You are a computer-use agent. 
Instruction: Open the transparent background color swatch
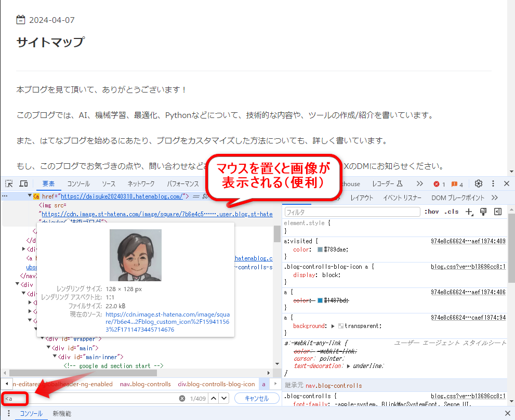tap(341, 326)
